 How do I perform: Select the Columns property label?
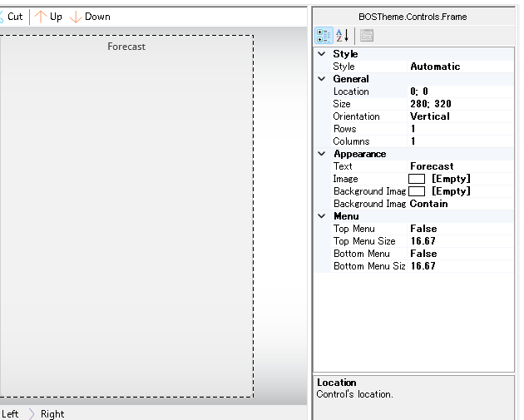point(351,141)
